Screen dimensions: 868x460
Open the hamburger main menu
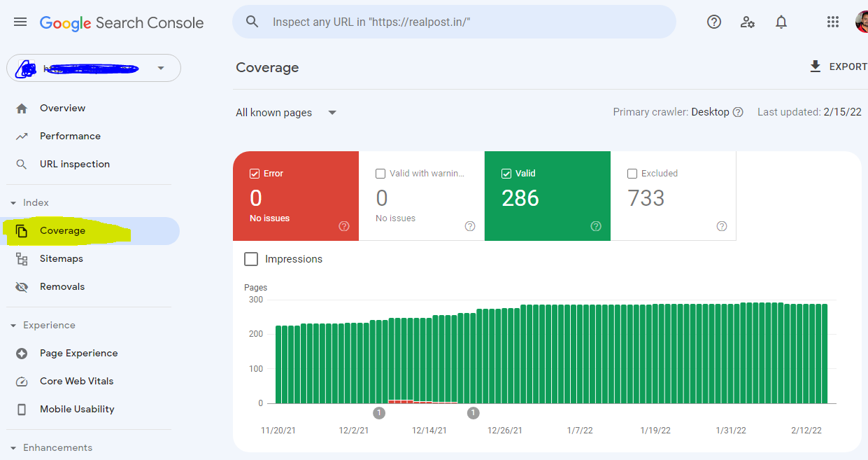tap(20, 22)
